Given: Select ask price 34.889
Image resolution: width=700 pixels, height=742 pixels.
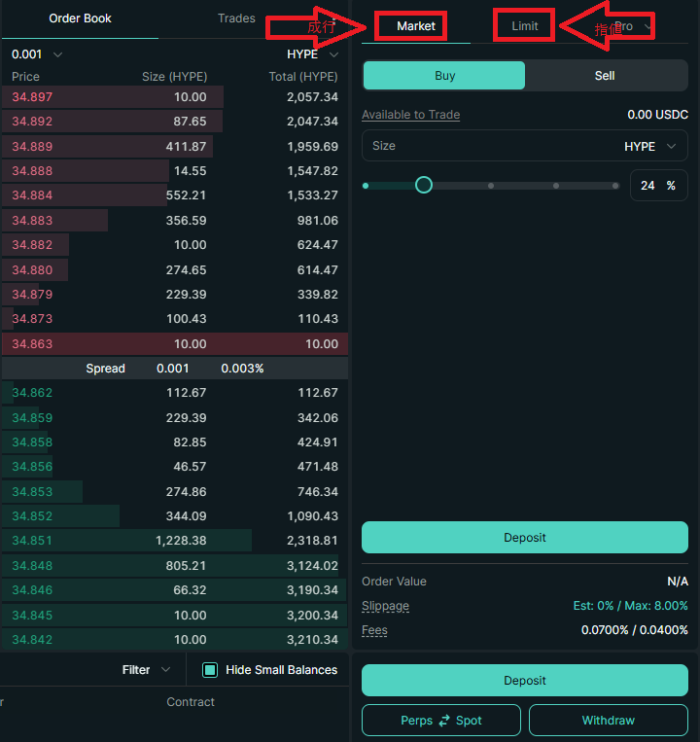Looking at the screenshot, I should [32, 147].
